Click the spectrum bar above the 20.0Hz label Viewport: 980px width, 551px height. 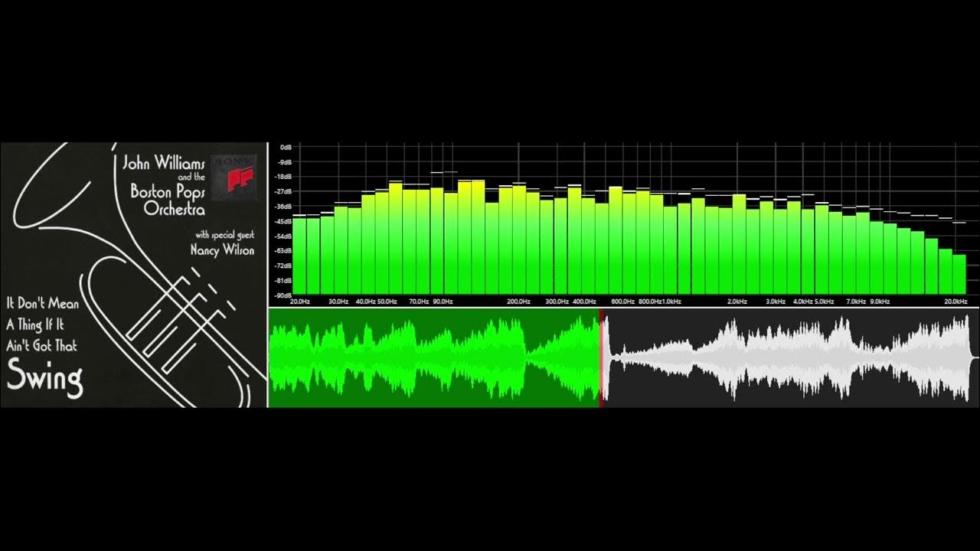click(x=299, y=256)
